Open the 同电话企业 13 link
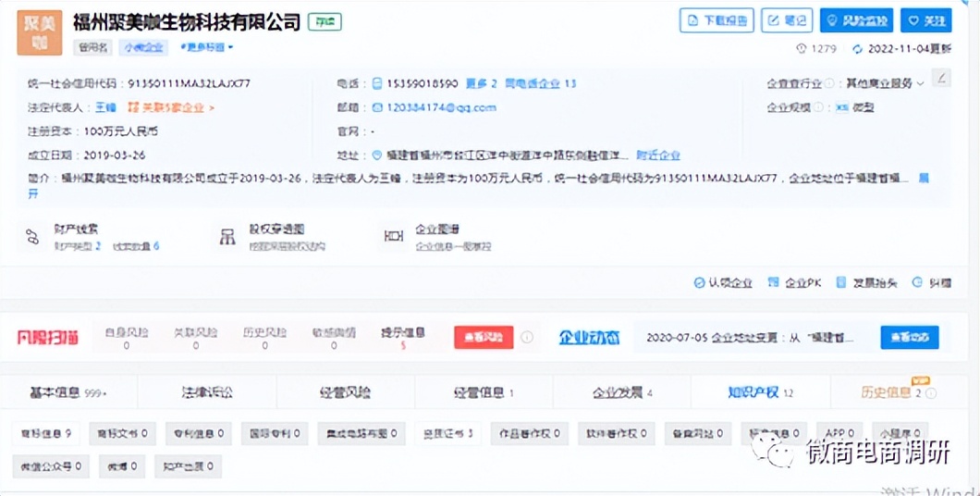Image resolution: width=980 pixels, height=496 pixels. point(541,83)
